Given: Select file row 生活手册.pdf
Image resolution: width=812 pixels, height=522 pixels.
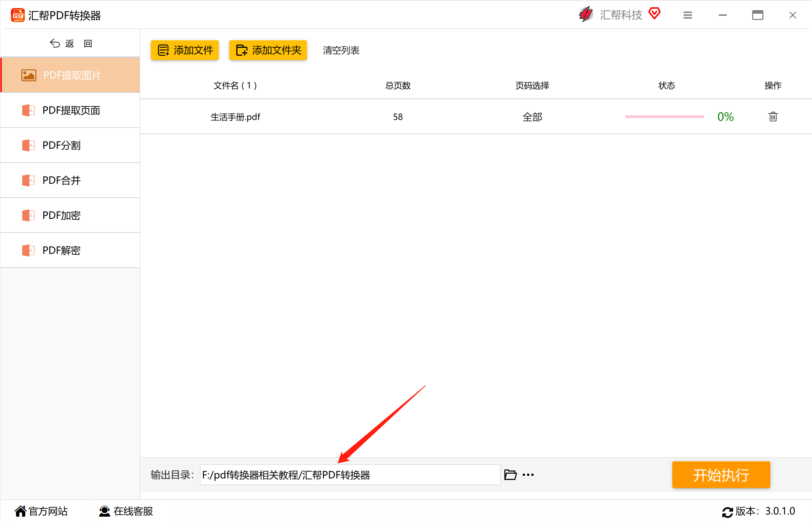Looking at the screenshot, I should point(476,117).
